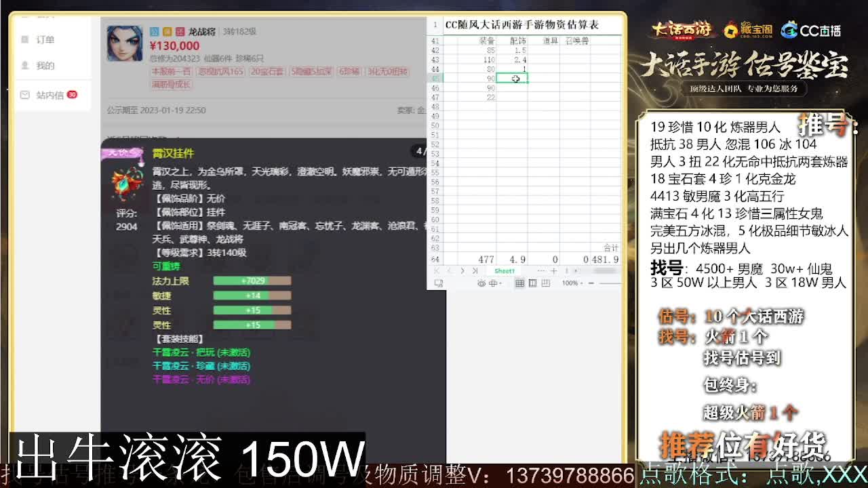The height and width of the screenshot is (488, 868).
Task: Open the 100% zoom level dropdown
Action: click(x=571, y=283)
